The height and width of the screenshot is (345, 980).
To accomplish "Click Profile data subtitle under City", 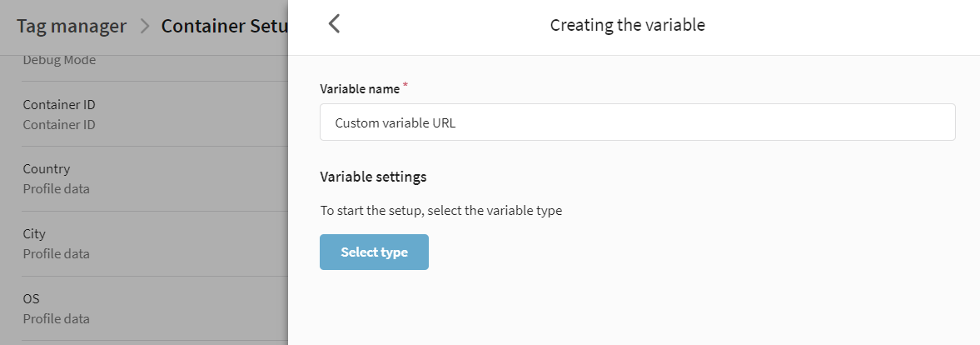I will point(57,253).
